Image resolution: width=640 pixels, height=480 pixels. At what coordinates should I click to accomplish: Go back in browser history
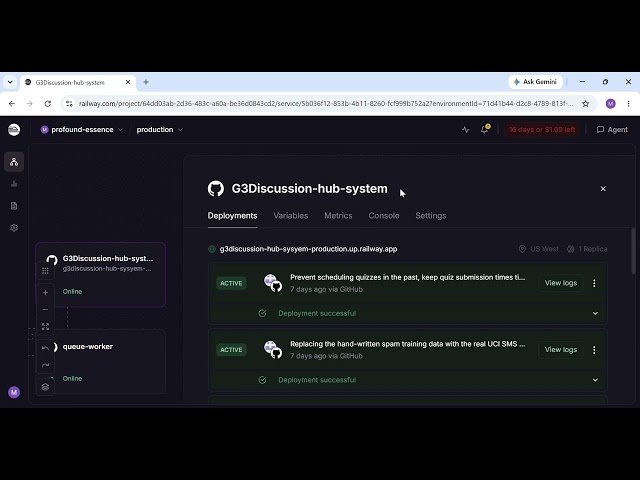(12, 104)
